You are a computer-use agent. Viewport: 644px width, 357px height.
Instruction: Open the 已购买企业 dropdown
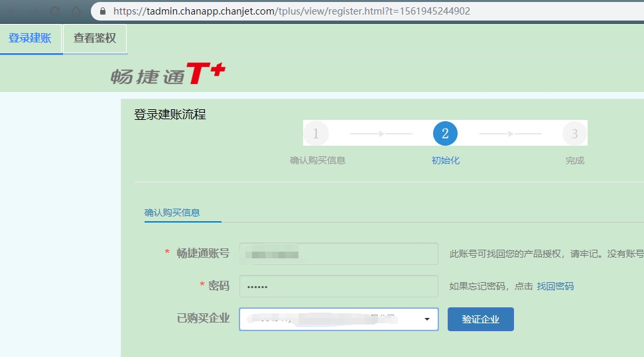339,319
